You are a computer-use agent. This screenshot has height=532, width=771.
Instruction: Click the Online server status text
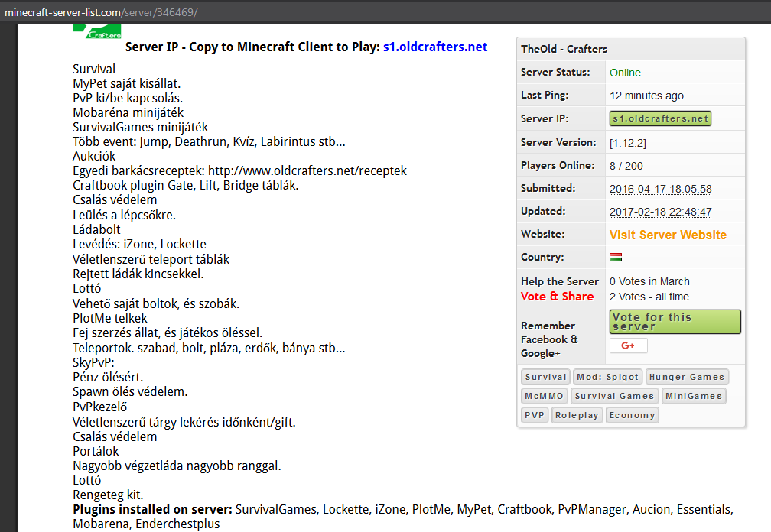pyautogui.click(x=625, y=73)
